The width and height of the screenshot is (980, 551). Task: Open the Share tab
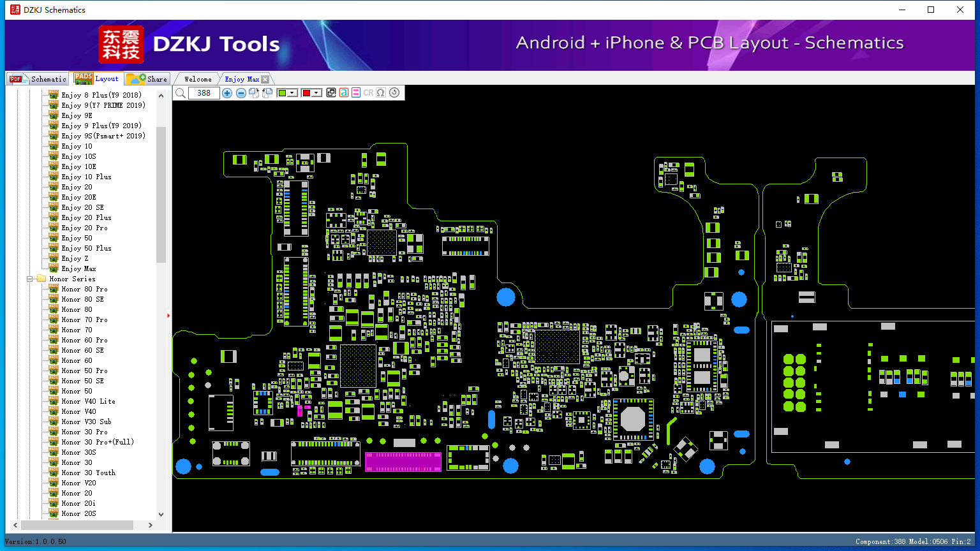click(x=147, y=79)
